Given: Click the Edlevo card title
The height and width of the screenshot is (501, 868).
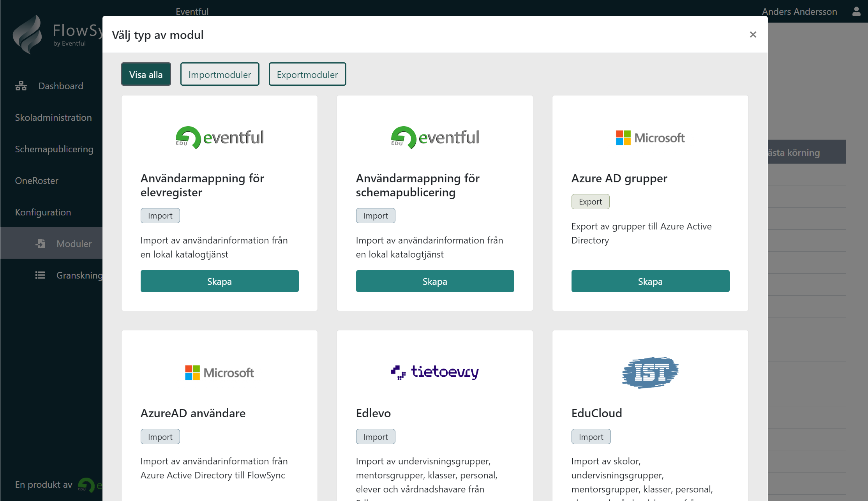Looking at the screenshot, I should [x=373, y=413].
